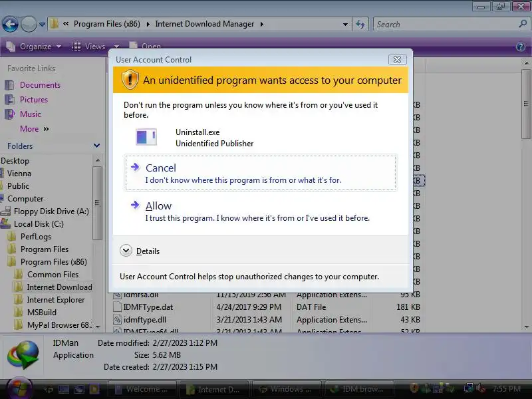Image resolution: width=532 pixels, height=399 pixels.
Task: Click the address bar refresh button
Action: pos(360,24)
